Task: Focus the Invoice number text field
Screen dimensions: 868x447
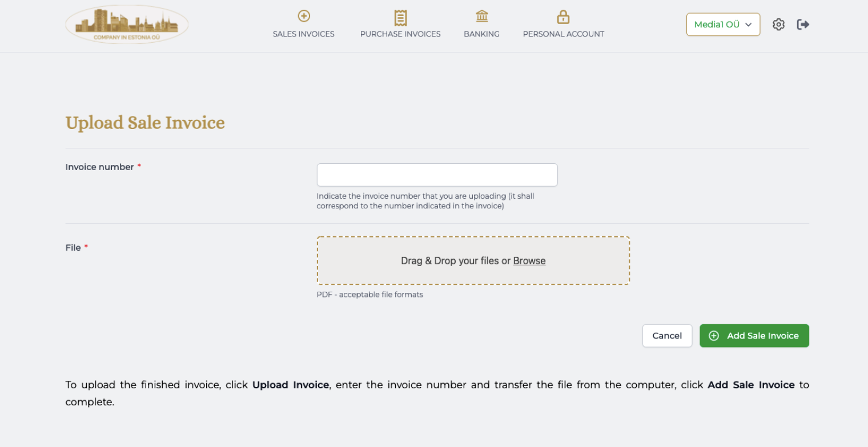Action: tap(437, 175)
